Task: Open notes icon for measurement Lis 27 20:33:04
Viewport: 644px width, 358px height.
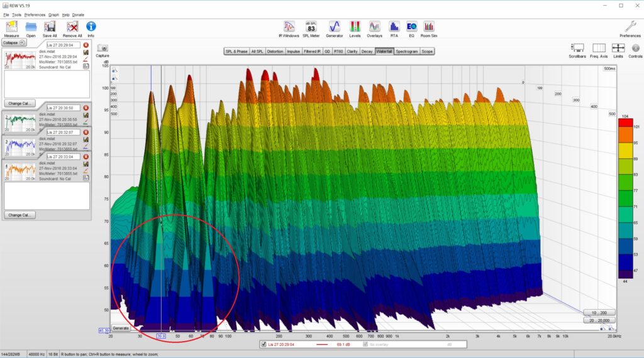Action: (86, 178)
